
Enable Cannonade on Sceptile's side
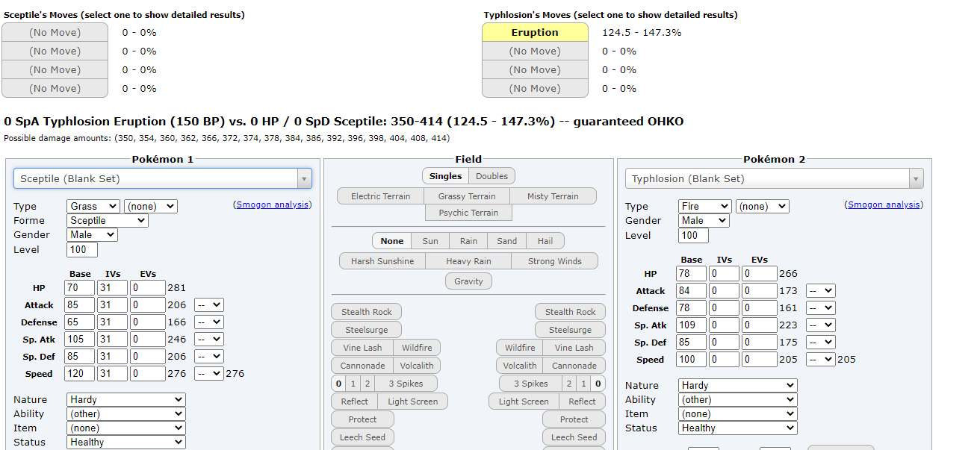point(363,366)
